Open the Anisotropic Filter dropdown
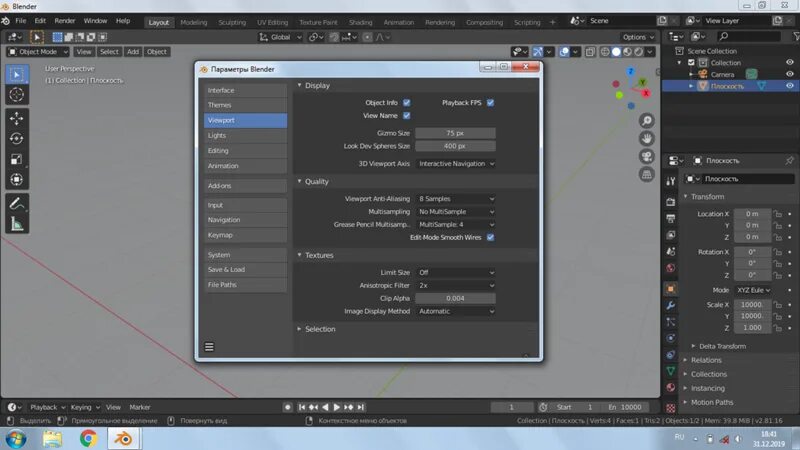This screenshot has width=800, height=450. (456, 286)
